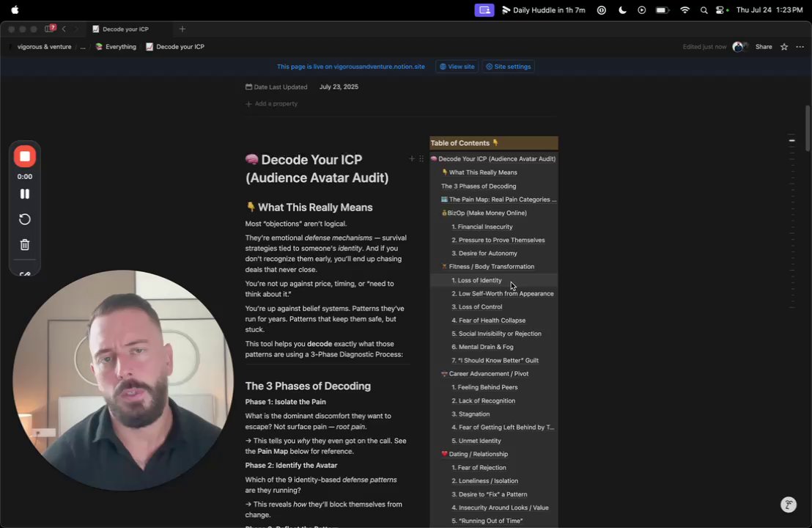
Task: Open the Apple menu
Action: click(15, 10)
